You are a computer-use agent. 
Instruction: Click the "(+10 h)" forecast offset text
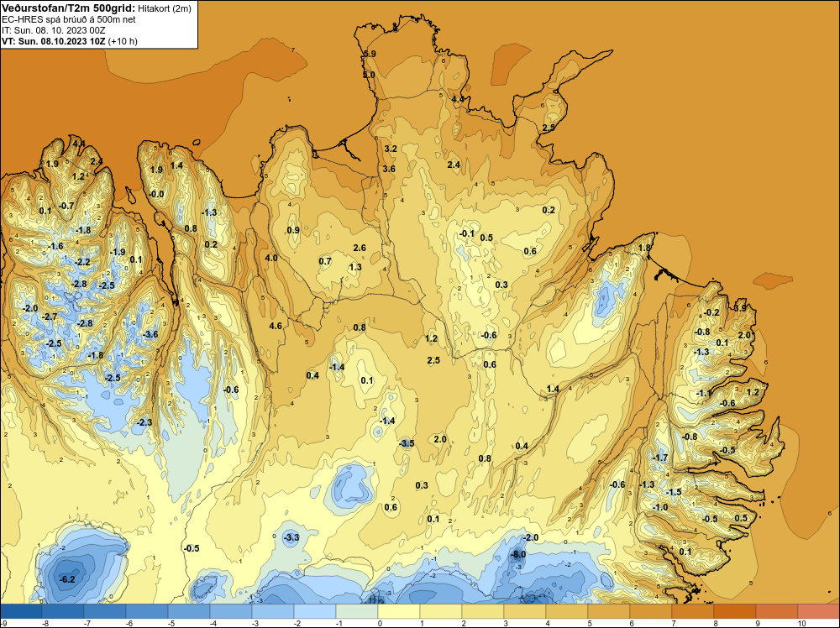tap(123, 41)
